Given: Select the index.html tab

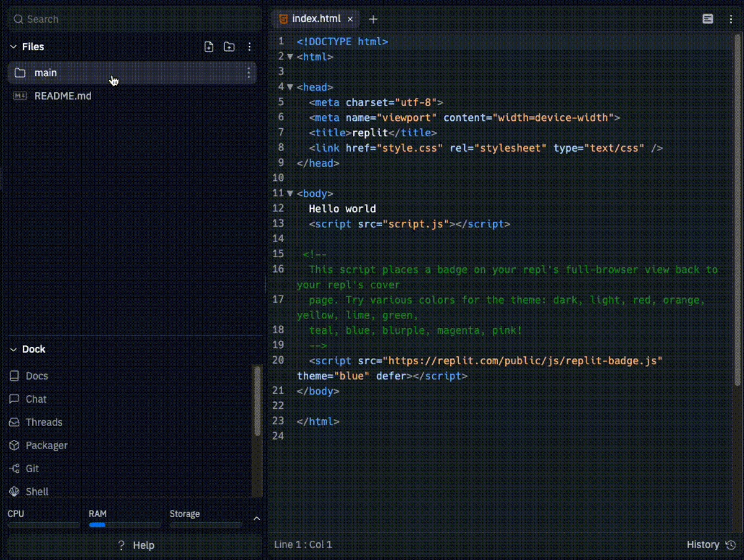Looking at the screenshot, I should tap(316, 19).
